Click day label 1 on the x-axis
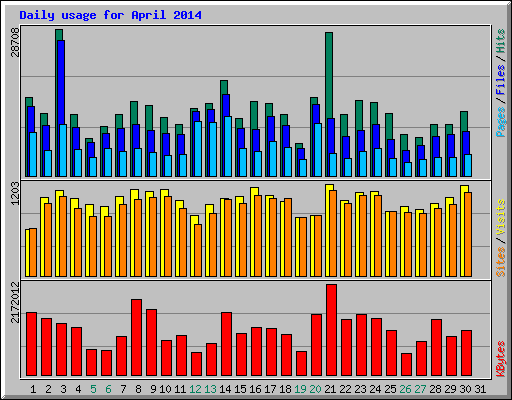512x400 pixels. [x=33, y=389]
